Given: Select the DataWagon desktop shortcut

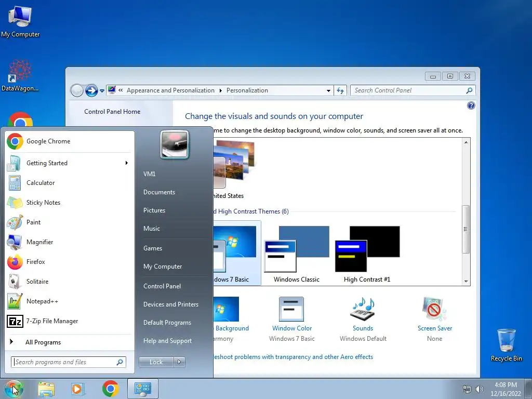Looking at the screenshot, I should pos(20,76).
